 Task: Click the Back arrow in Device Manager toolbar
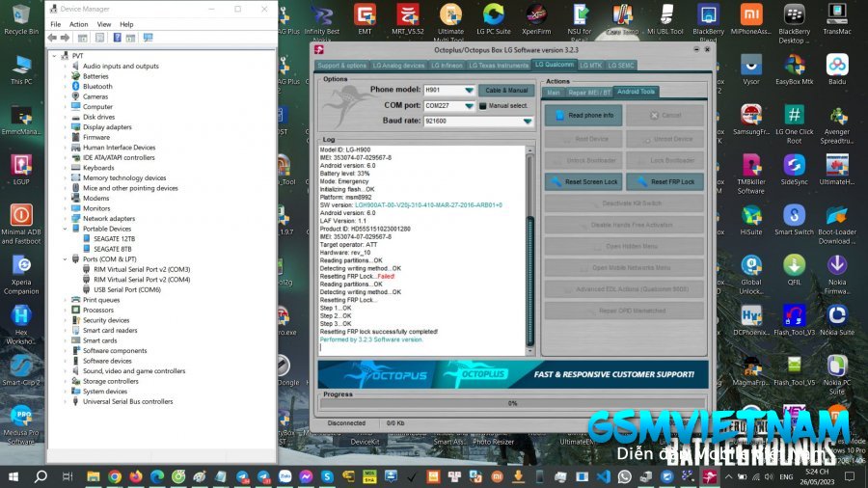tap(52, 38)
